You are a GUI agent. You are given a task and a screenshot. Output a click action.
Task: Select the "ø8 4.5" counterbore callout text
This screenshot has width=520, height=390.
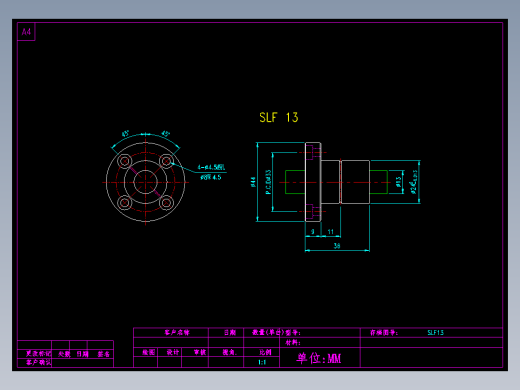pyautogui.click(x=211, y=177)
